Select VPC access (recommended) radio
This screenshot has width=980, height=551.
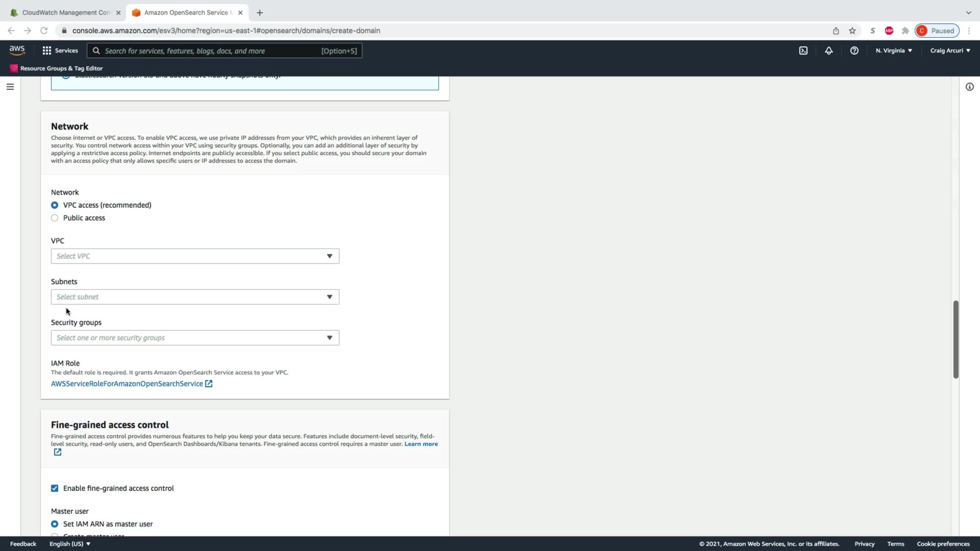tap(55, 205)
